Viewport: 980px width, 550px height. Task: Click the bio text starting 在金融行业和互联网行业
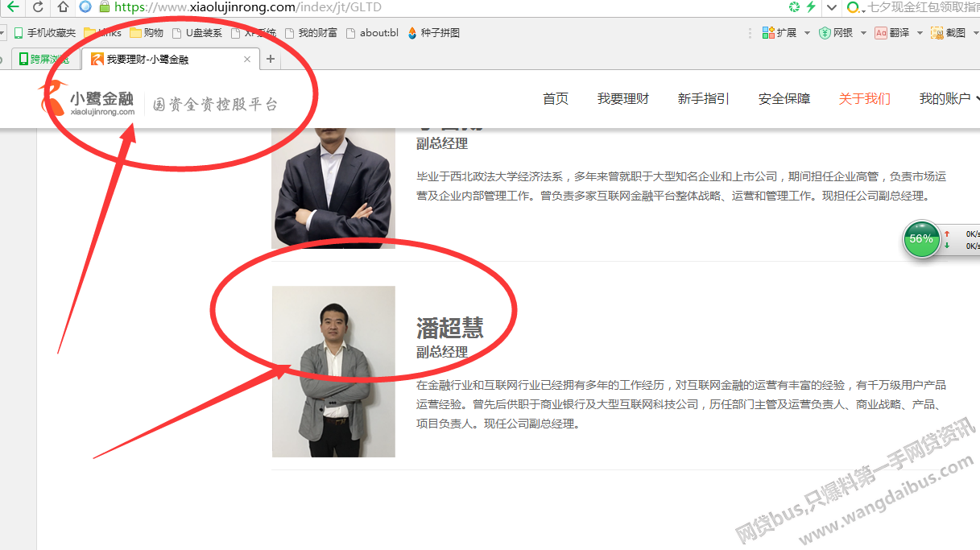681,404
